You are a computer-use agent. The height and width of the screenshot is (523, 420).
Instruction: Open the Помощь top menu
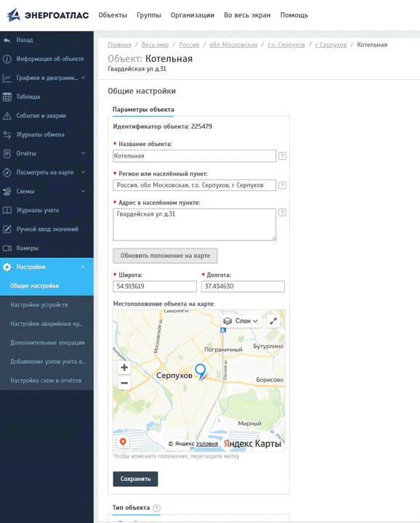coord(294,15)
